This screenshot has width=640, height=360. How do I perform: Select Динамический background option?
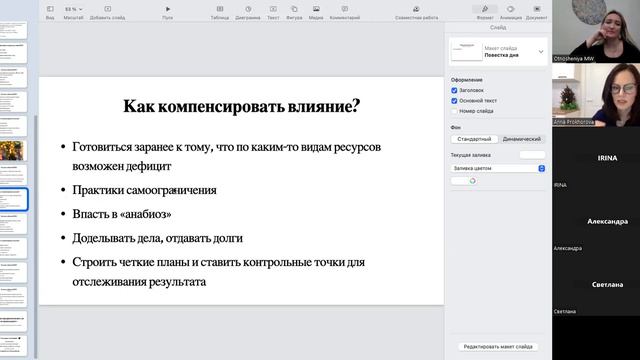(x=522, y=139)
